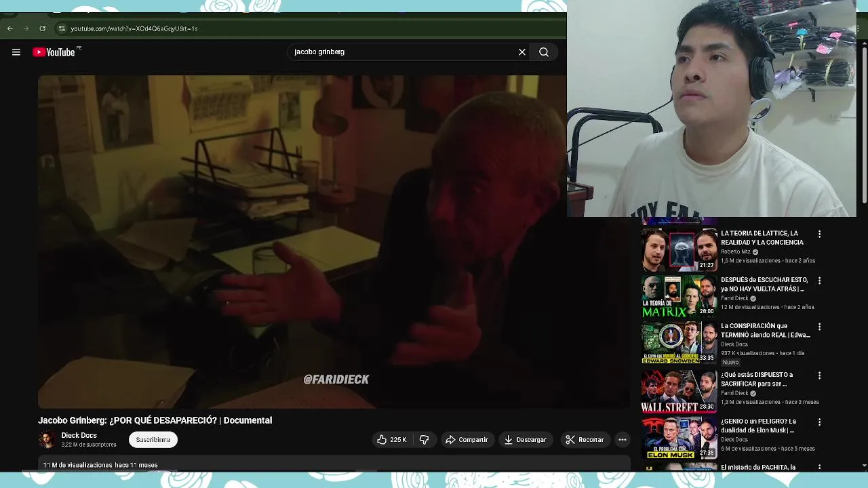Open title LA TEORIA DE LATTICE, LA REALIDAD

762,238
